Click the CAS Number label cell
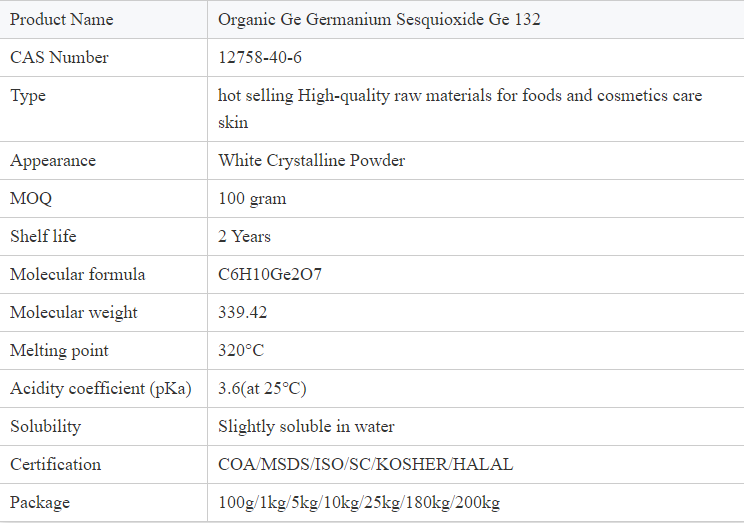Screen dimensions: 744x523 coord(59,57)
